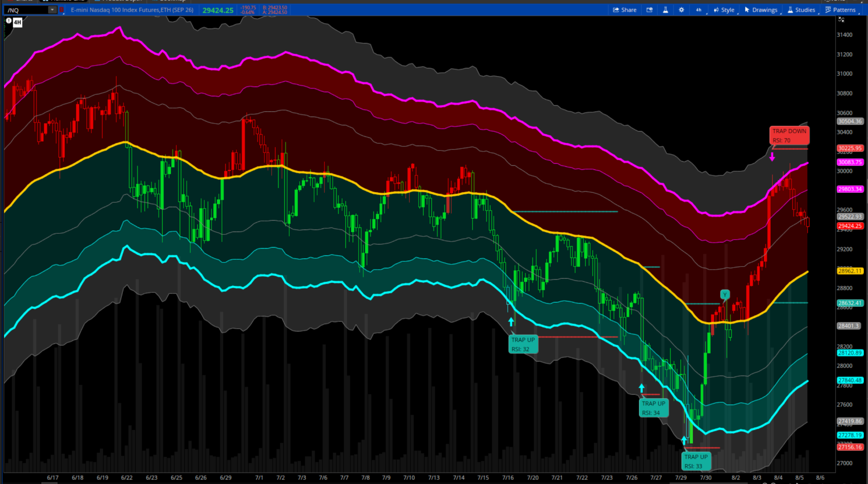Open the Patterns menu
This screenshot has width=868, height=484.
841,10
